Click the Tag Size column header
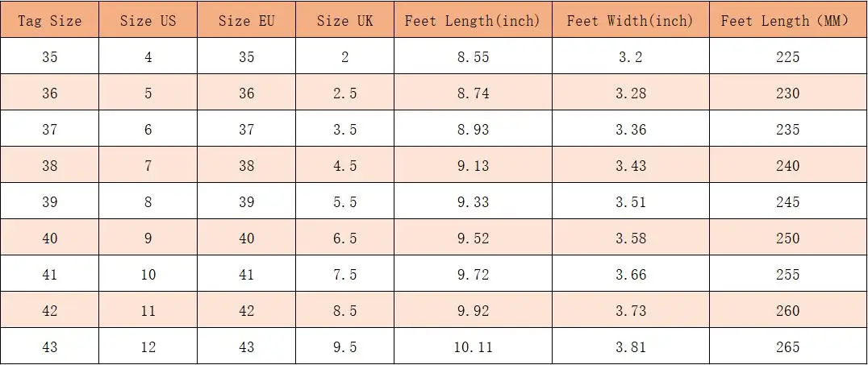This screenshot has height=365, width=868. [50, 21]
